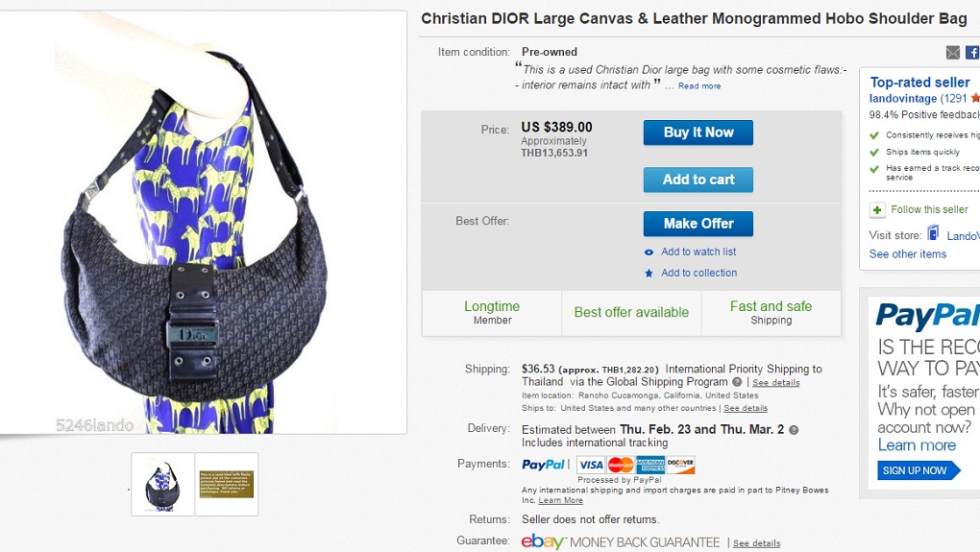Click the Buy It Now button
980x552 pixels.
(698, 132)
